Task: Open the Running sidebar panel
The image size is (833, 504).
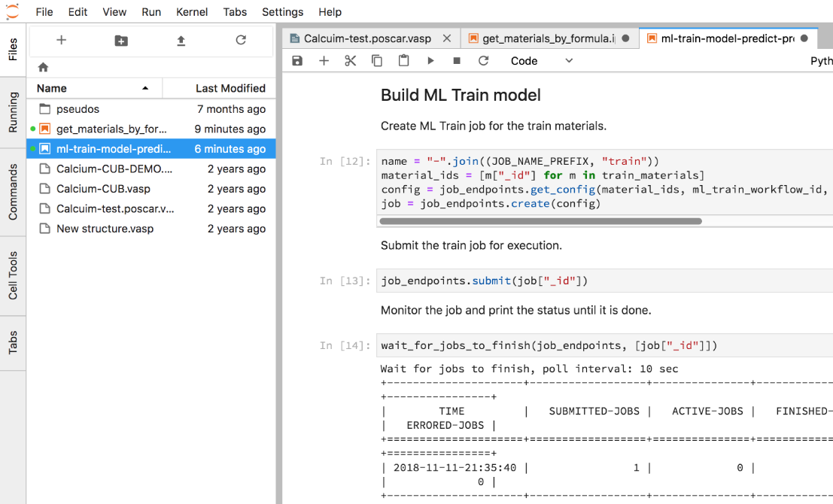Action: tap(13, 112)
